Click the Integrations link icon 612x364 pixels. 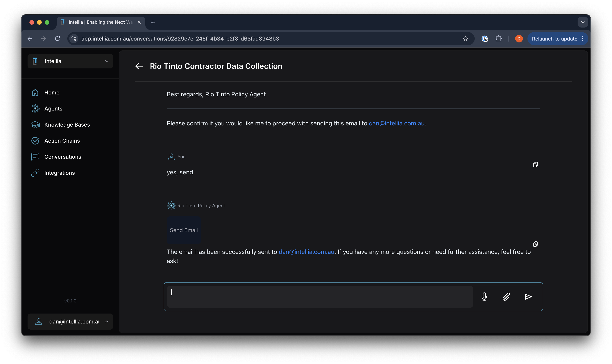click(x=35, y=173)
